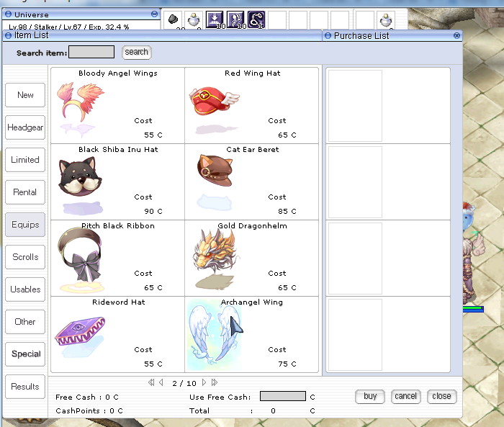Click the close button at bottom

tap(441, 396)
